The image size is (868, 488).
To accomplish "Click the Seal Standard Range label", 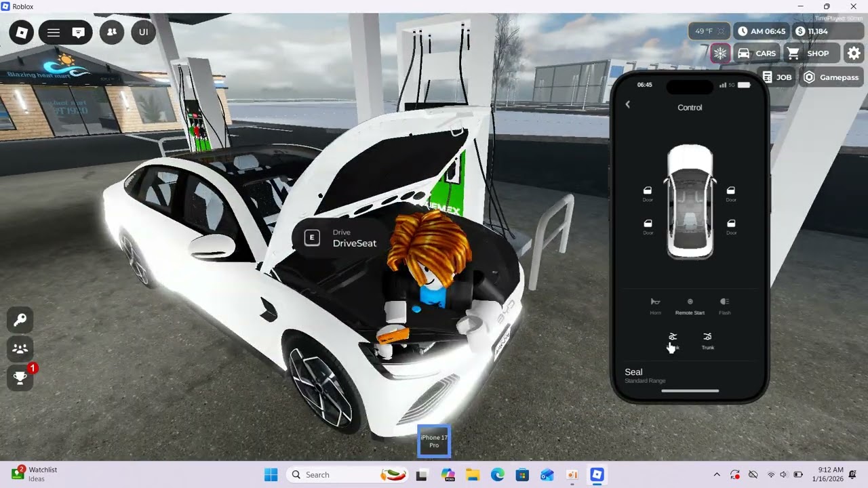I will (x=645, y=375).
